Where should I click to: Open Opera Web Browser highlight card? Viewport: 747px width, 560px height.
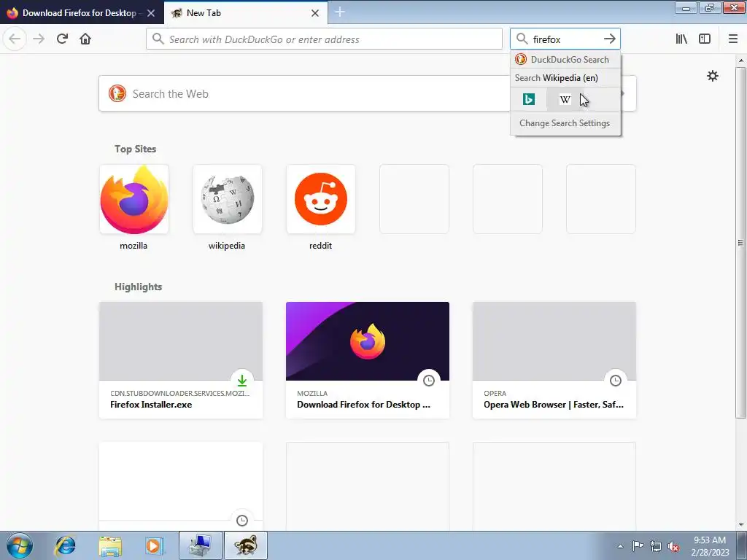click(x=554, y=360)
